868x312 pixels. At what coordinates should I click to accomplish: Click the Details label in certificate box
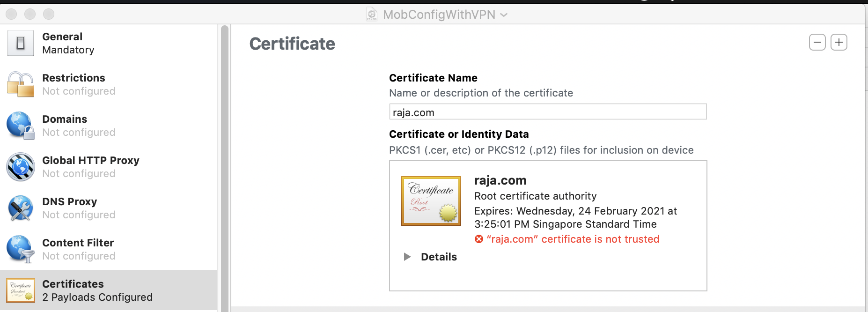[439, 257]
